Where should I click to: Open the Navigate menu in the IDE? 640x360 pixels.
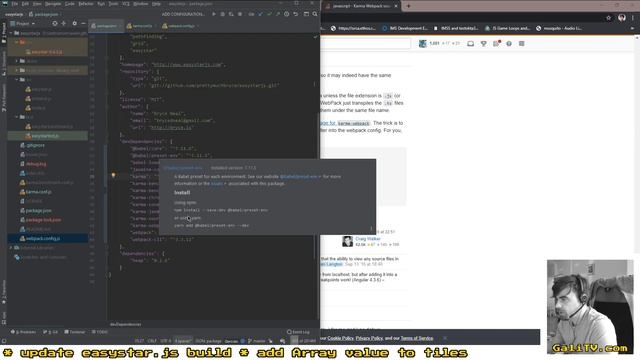click(53, 4)
